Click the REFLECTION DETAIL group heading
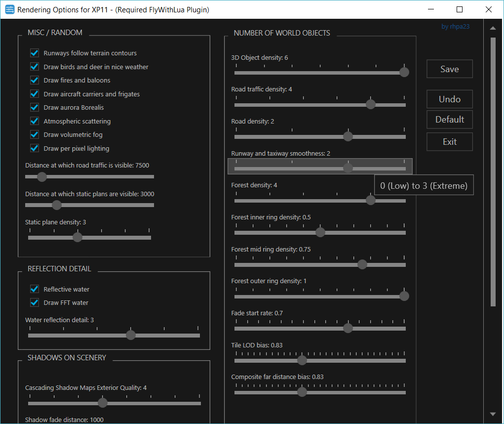504x424 pixels. coord(59,269)
